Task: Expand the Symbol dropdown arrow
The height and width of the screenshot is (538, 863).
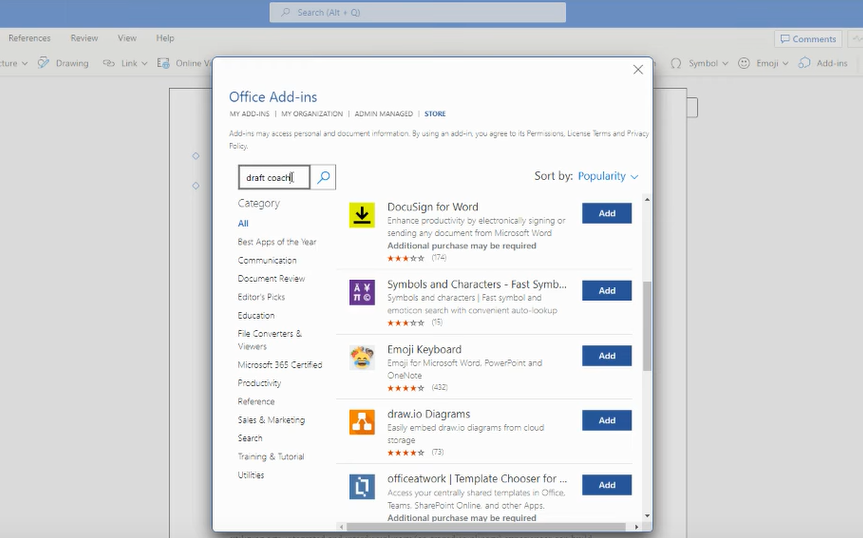Action: coord(725,63)
